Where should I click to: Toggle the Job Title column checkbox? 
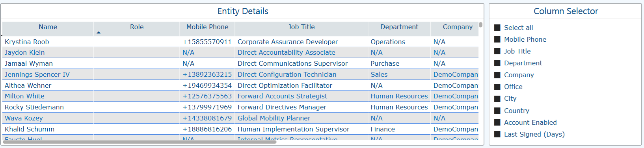[497, 51]
